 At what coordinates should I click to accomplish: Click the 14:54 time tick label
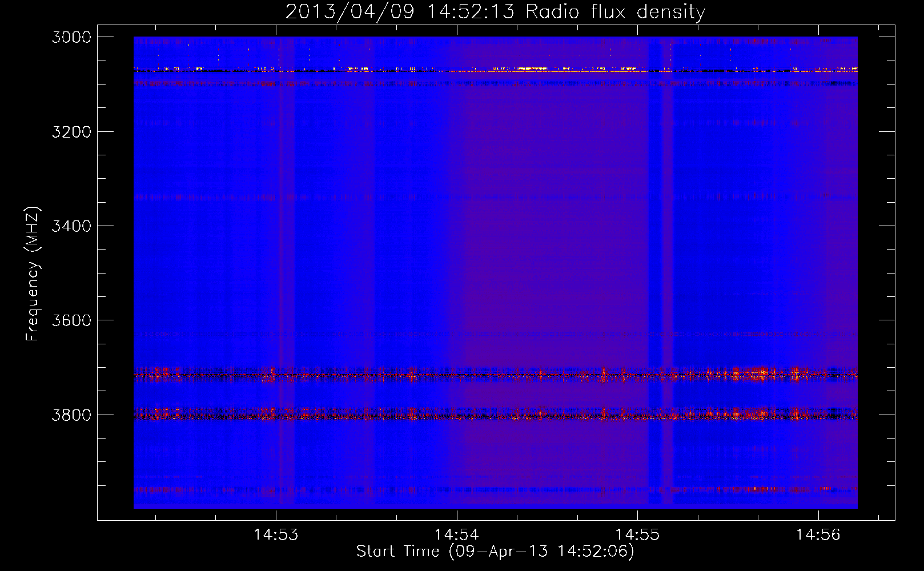[457, 534]
